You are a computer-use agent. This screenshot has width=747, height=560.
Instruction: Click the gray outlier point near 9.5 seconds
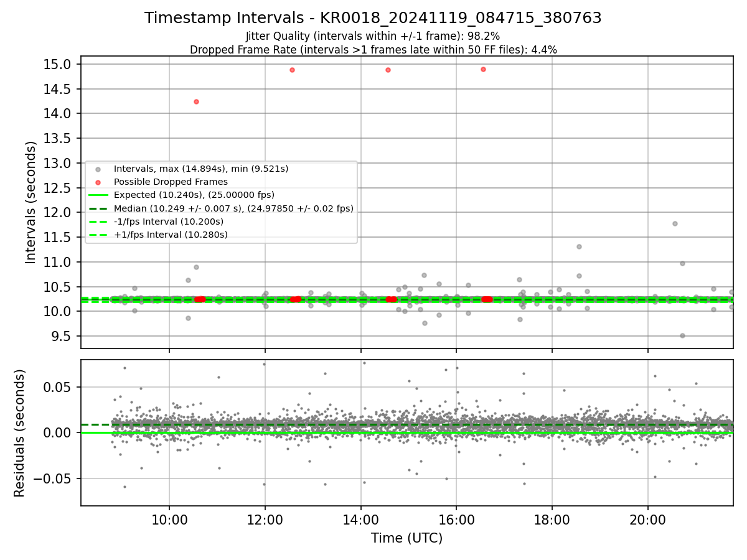(682, 335)
